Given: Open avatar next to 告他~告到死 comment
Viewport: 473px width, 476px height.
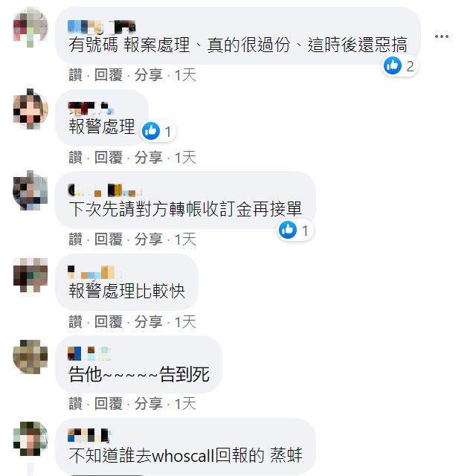Looking at the screenshot, I should coord(30,356).
